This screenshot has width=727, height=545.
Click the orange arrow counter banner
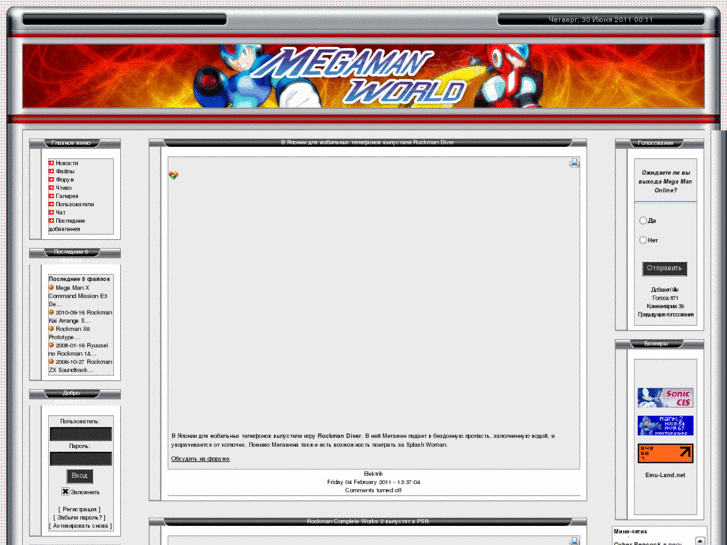[x=665, y=453]
